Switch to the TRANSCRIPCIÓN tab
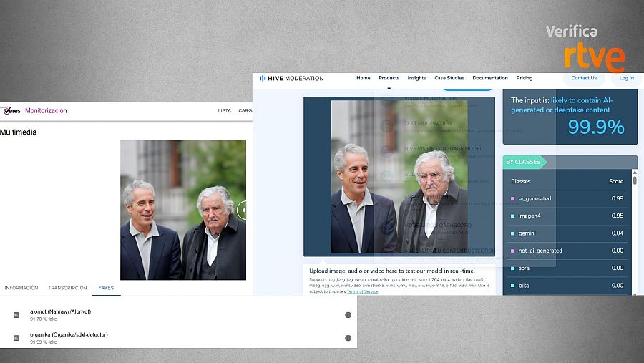Screen dimensions: 644x363 tap(67, 288)
